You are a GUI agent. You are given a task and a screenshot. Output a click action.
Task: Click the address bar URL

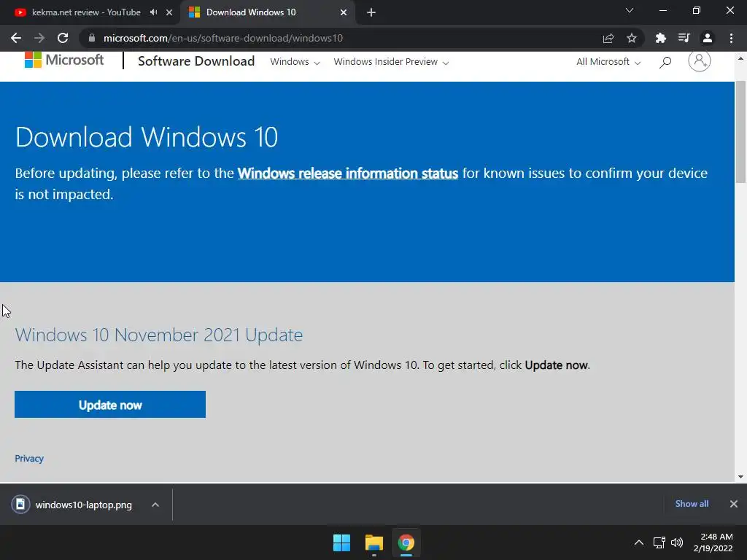point(223,38)
